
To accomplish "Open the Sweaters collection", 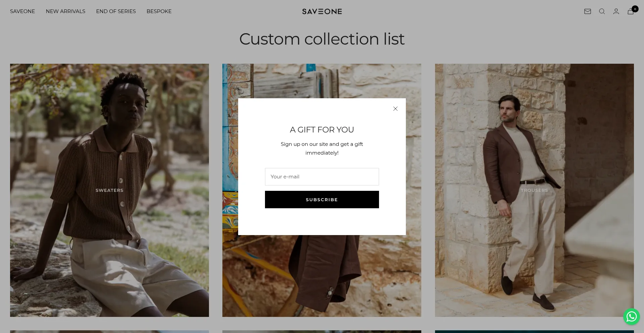I will [109, 190].
